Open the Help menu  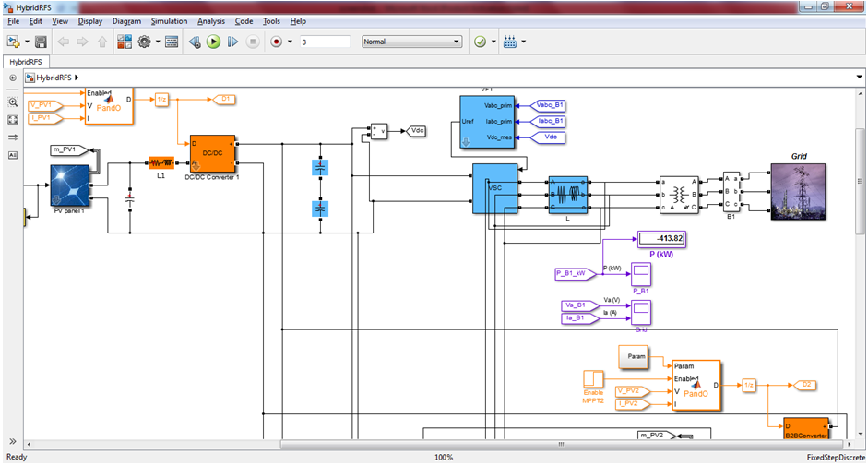pos(298,21)
